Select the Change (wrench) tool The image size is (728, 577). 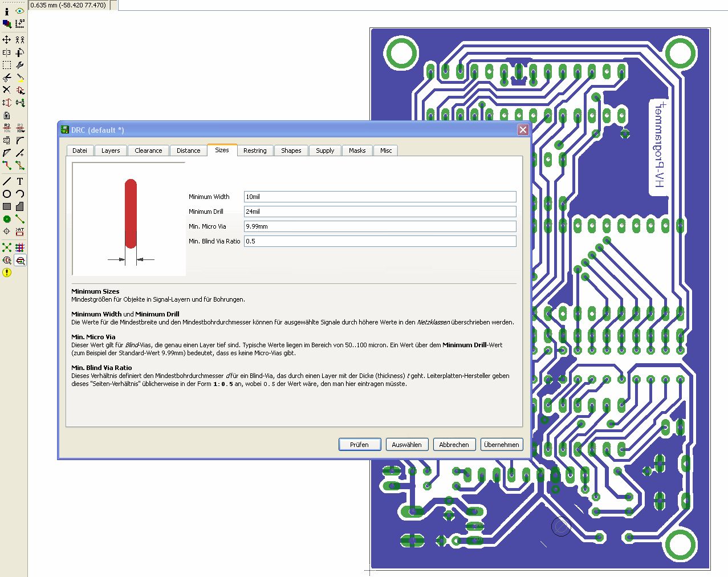[x=20, y=65]
